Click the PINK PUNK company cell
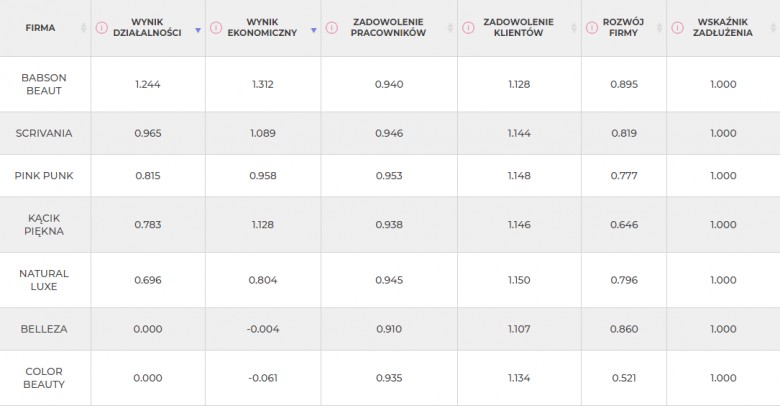This screenshot has height=406, width=780. [x=45, y=176]
